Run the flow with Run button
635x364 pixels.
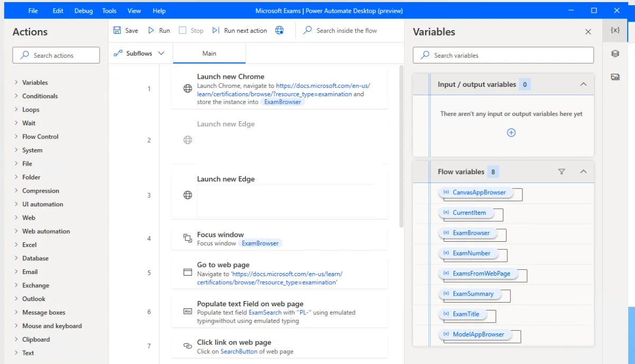coord(159,31)
